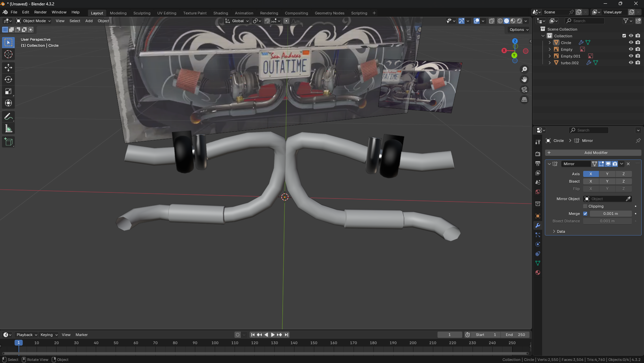Click the current frame number field
Image resolution: width=644 pixels, height=363 pixels.
[x=450, y=335]
